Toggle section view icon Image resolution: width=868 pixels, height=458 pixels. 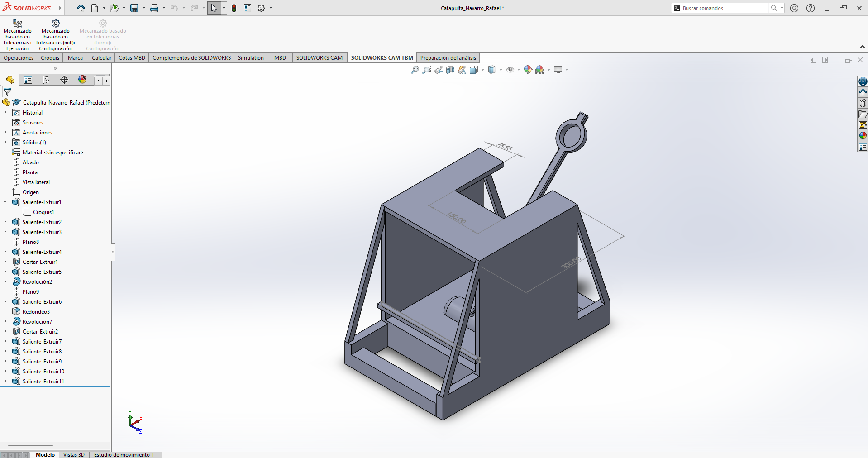coord(450,70)
